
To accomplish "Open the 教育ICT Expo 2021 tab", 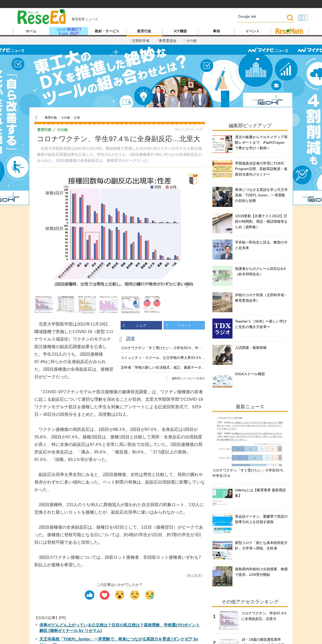I will point(68,31).
